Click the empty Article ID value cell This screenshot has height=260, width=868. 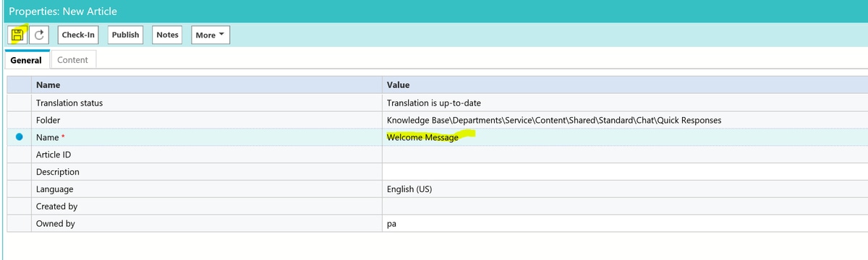click(x=625, y=155)
